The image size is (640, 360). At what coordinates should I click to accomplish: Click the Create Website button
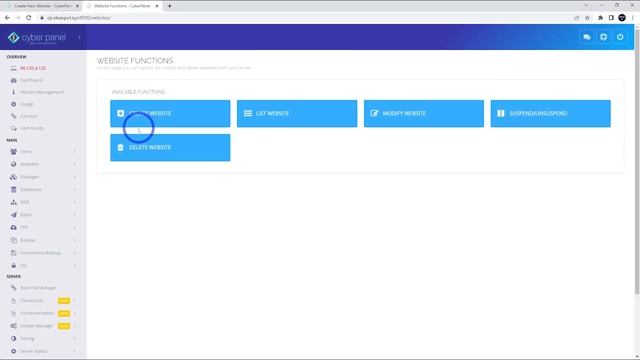click(x=170, y=113)
